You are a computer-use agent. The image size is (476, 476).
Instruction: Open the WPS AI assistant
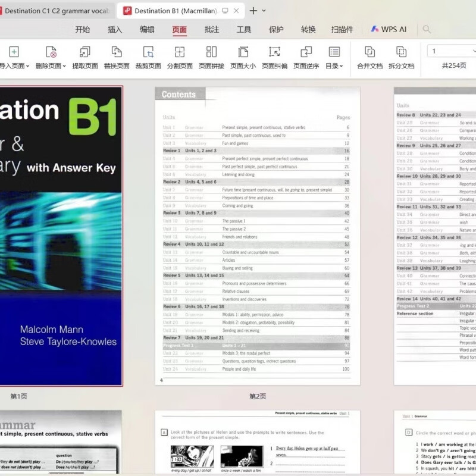pos(389,29)
